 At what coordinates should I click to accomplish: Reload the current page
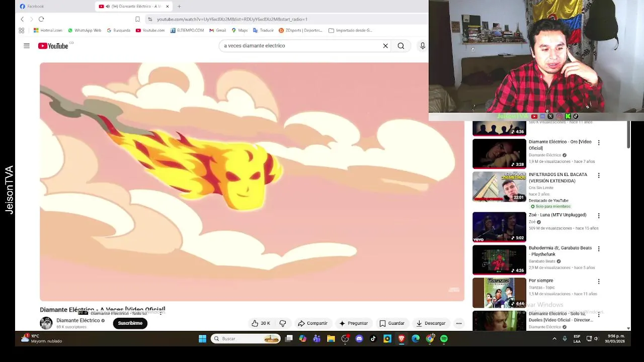click(41, 19)
